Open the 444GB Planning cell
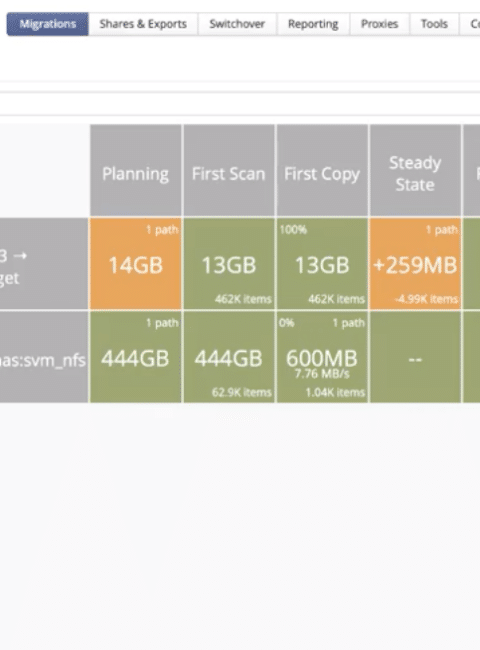 tap(136, 357)
